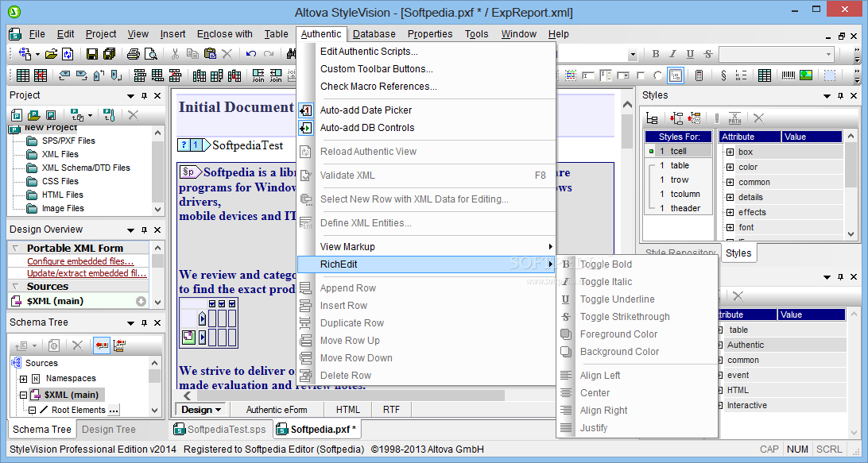Click the Insert Check Box toolbar icon
The height and width of the screenshot is (463, 868).
(x=641, y=75)
